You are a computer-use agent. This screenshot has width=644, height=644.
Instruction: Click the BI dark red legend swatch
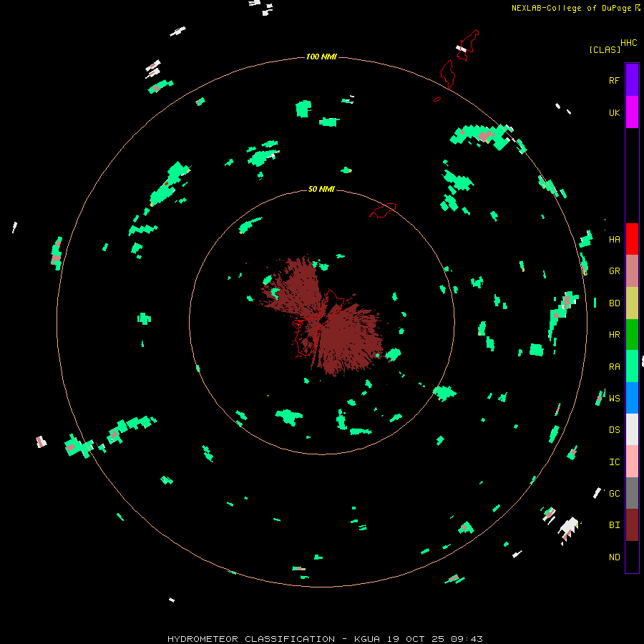pos(632,525)
